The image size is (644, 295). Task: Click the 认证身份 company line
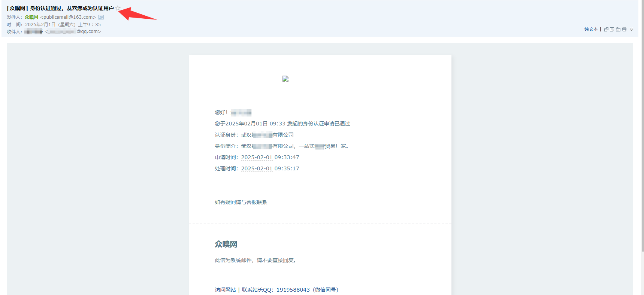254,135
